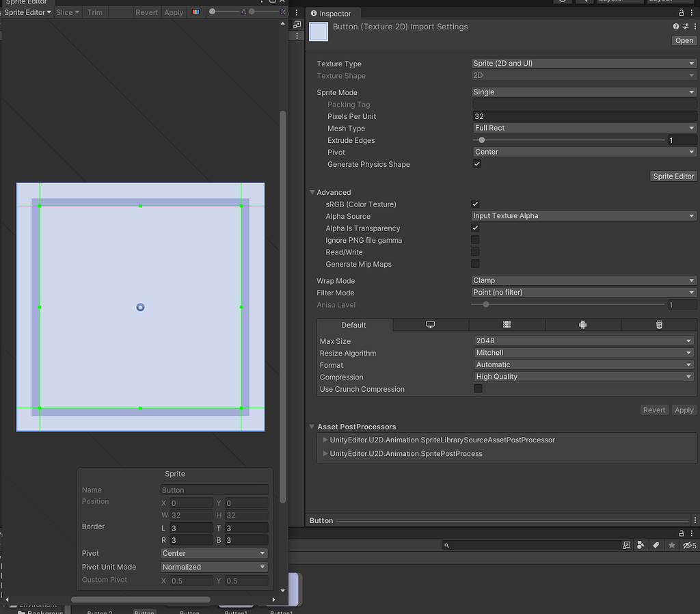Open the Inspector panel options menu

pyautogui.click(x=692, y=12)
